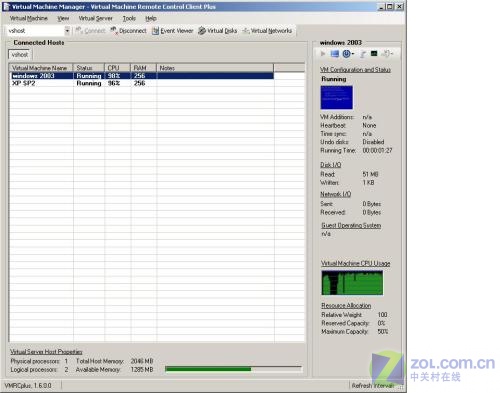Click the VM Configuration and Status link
Image resolution: width=500 pixels, height=393 pixels.
pos(355,70)
